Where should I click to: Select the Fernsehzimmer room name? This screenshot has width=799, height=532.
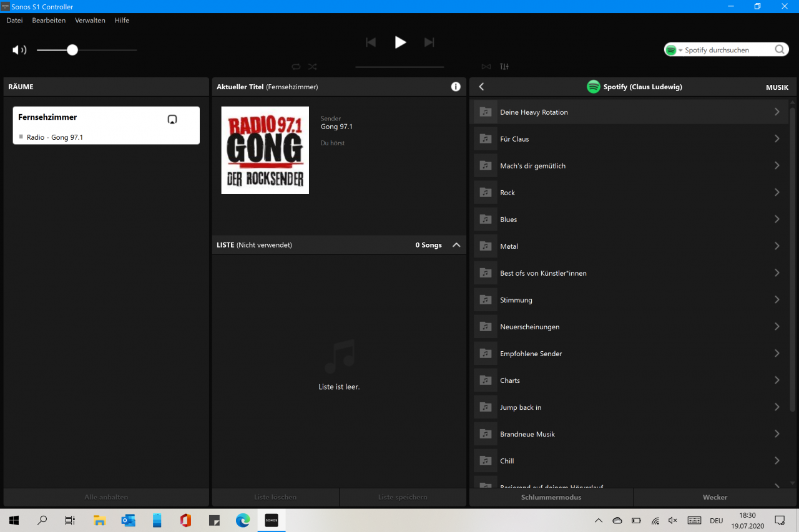[47, 117]
